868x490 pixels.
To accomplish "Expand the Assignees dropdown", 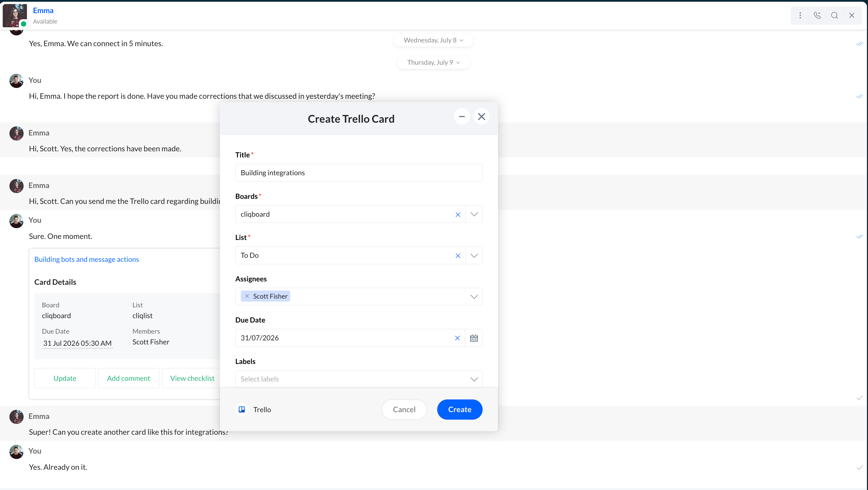I will tap(474, 297).
